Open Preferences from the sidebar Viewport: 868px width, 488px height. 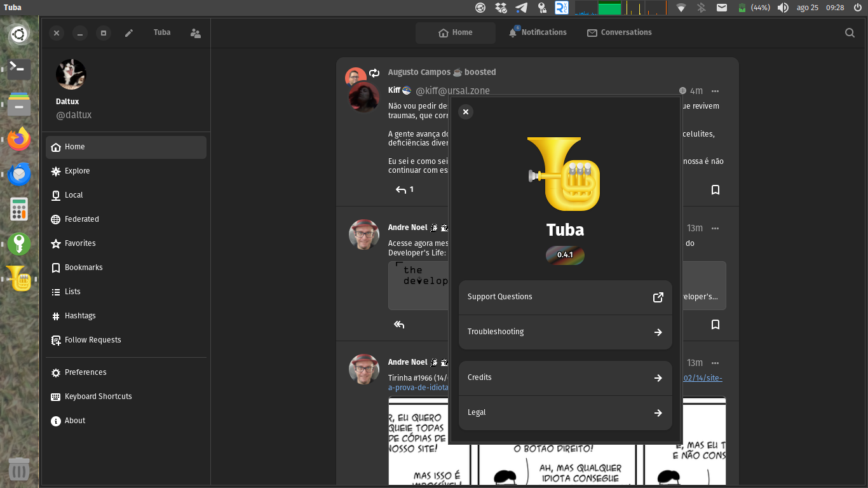click(x=85, y=372)
